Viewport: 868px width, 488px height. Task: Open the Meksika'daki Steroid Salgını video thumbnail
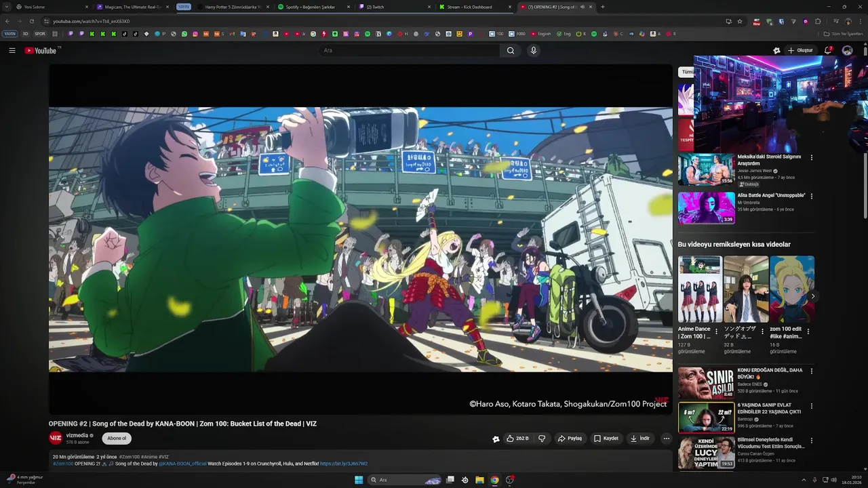706,169
